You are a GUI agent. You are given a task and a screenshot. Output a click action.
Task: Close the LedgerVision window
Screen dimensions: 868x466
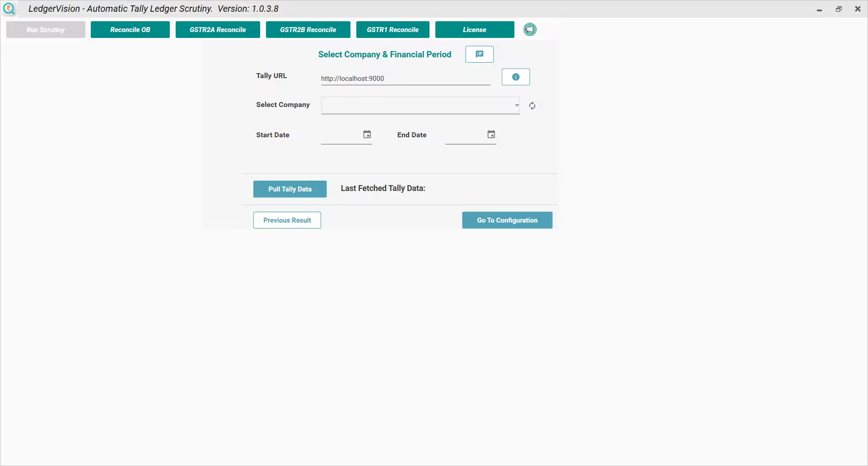point(858,9)
